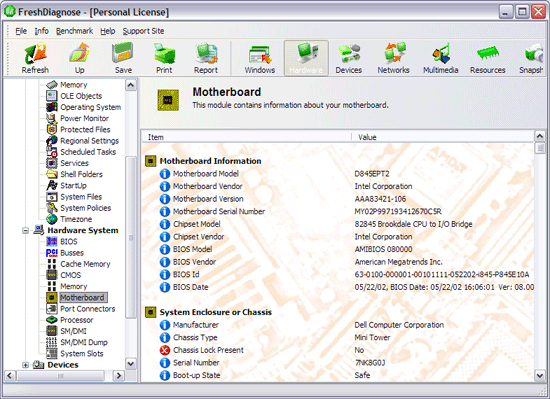The image size is (550, 399).
Task: Open the Help menu
Action: pos(108,31)
